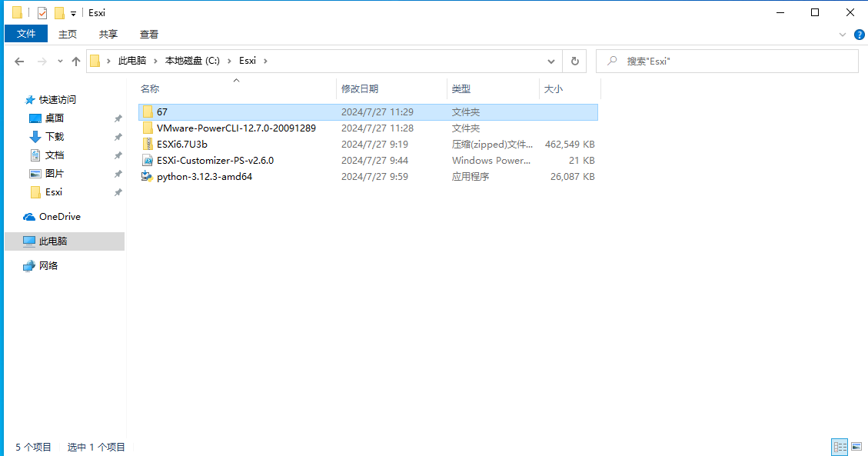
Task: Sort by the 修改日期 column header
Action: coord(391,88)
